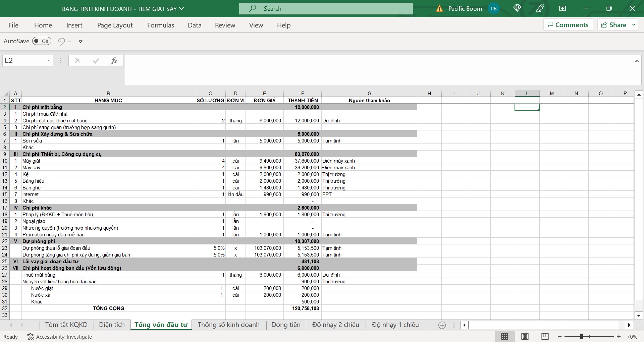
Task: Click the Undo arrow icon
Action: [x=61, y=41]
